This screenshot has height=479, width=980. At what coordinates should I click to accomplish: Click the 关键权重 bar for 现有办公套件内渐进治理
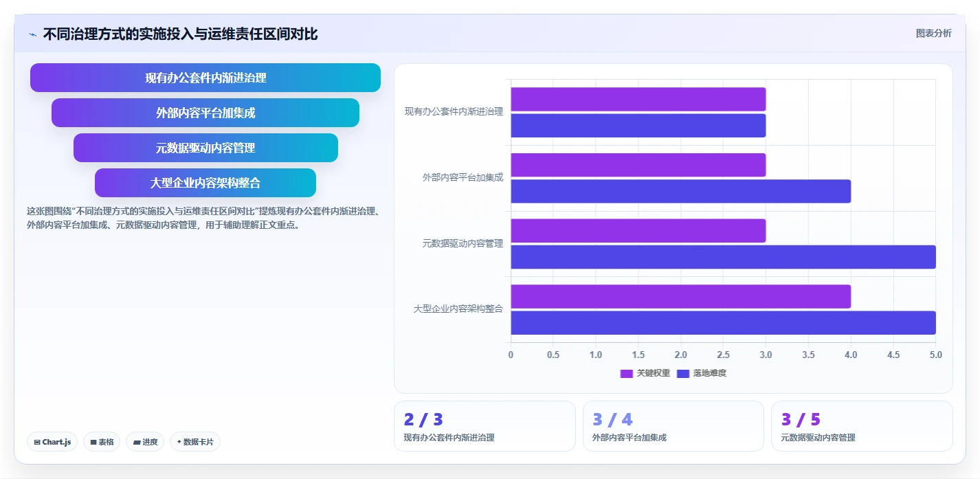638,99
